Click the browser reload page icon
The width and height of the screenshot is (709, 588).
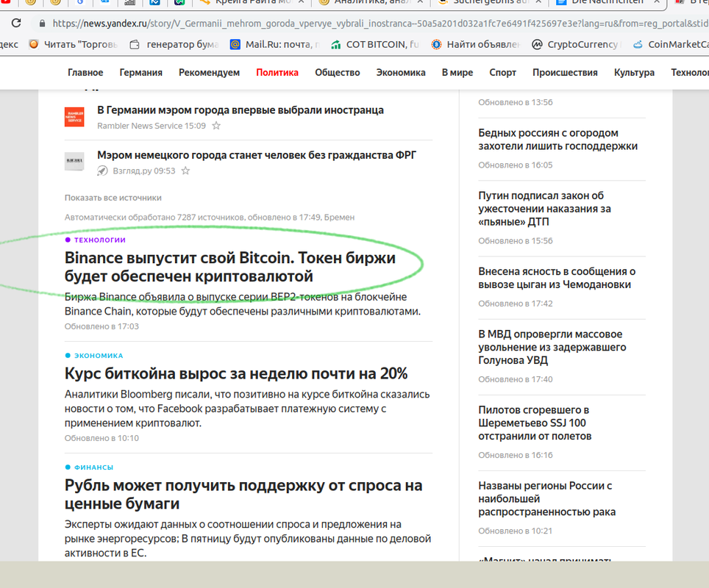point(16,23)
